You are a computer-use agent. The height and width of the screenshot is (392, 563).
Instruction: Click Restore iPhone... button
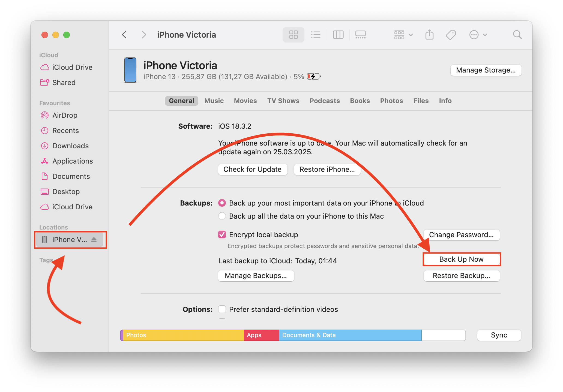click(x=327, y=170)
